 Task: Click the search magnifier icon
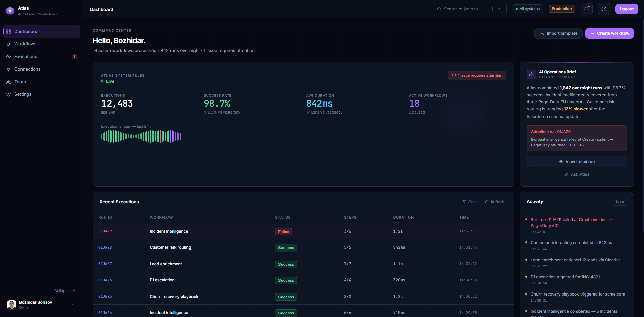tap(439, 9)
